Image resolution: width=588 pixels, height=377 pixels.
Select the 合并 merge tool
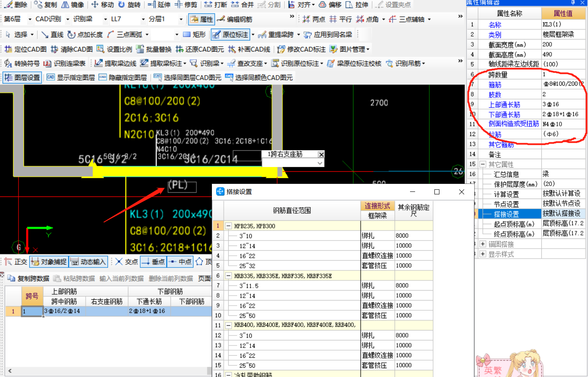coord(243,5)
